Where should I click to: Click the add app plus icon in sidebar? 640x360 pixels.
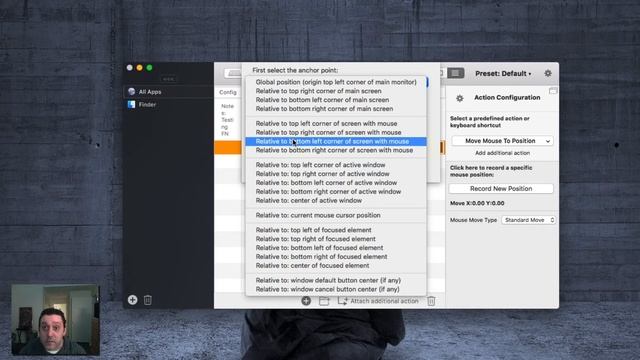[x=132, y=300]
